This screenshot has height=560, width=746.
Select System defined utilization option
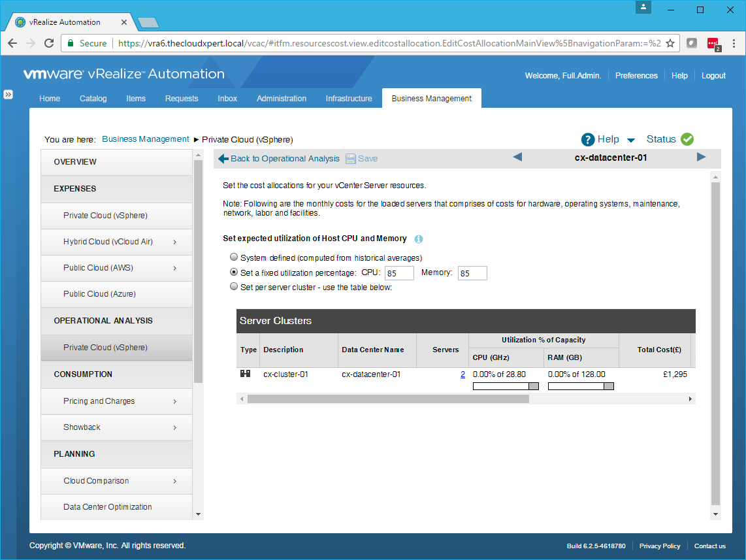coord(234,257)
